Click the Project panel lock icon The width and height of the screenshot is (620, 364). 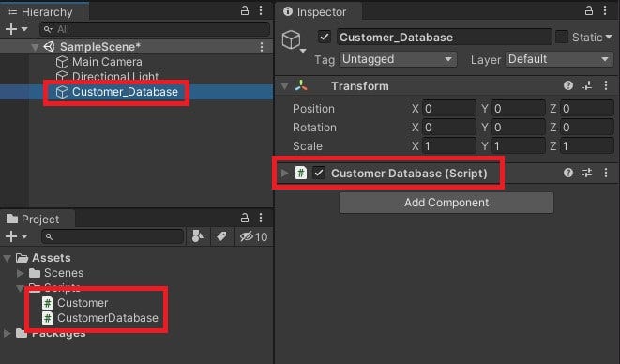coord(245,218)
